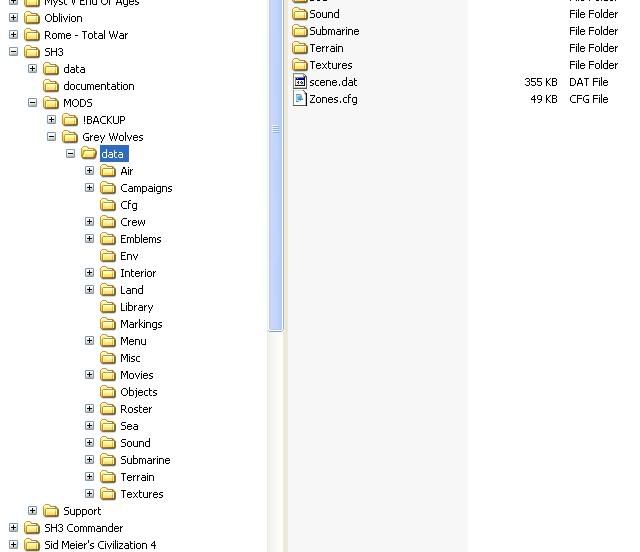Click the Cfg folder icon
This screenshot has height=552, width=640.
108,205
